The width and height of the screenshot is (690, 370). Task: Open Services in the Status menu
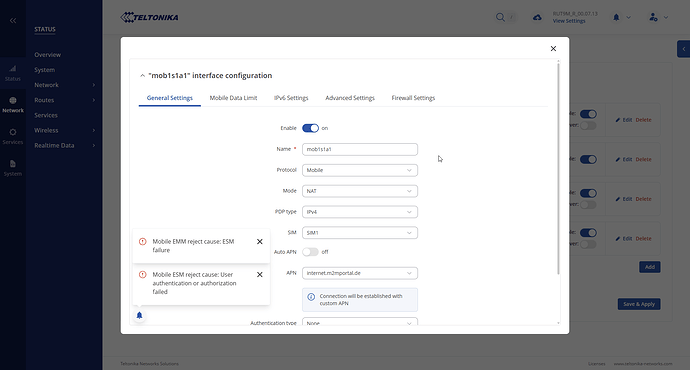[46, 115]
